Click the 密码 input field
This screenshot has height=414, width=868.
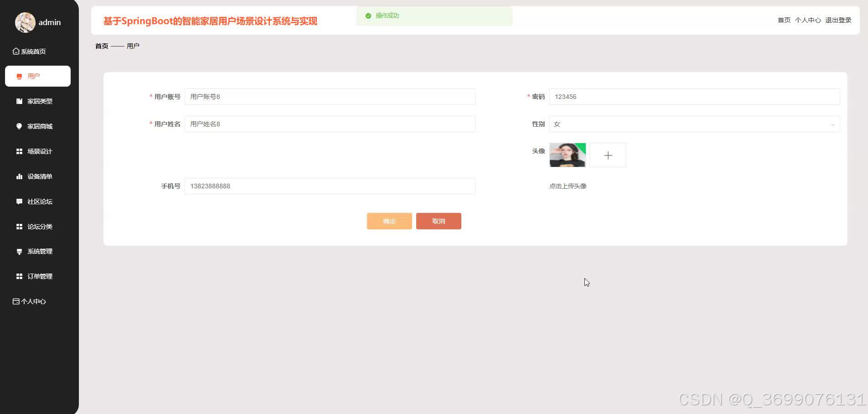(x=694, y=97)
